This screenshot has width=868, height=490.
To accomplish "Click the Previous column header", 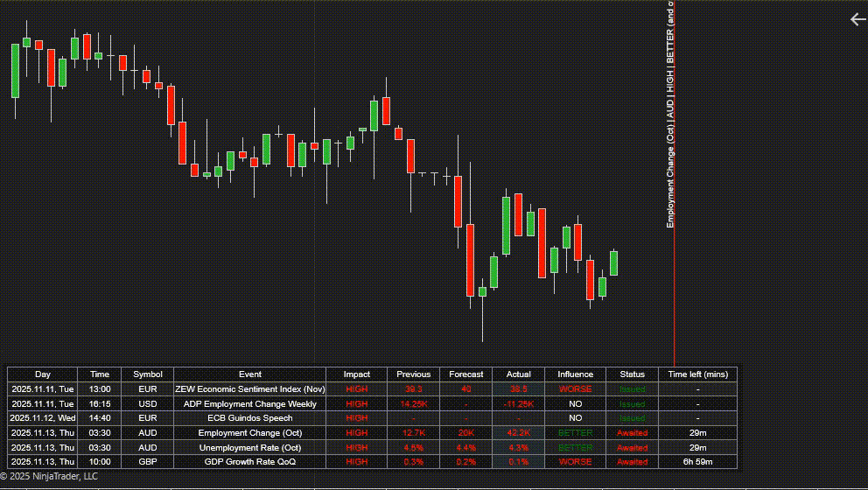I will pos(413,374).
